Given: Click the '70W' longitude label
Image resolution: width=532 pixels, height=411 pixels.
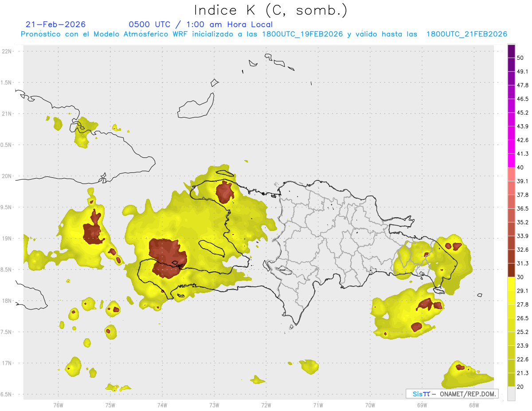Looking at the screenshot, I should (370, 405).
